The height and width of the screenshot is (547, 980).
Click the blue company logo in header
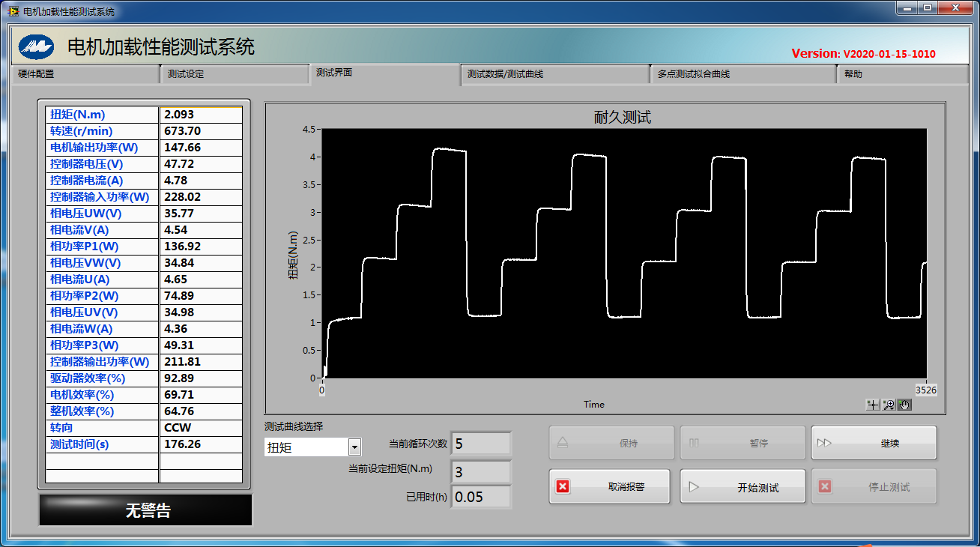pyautogui.click(x=37, y=47)
